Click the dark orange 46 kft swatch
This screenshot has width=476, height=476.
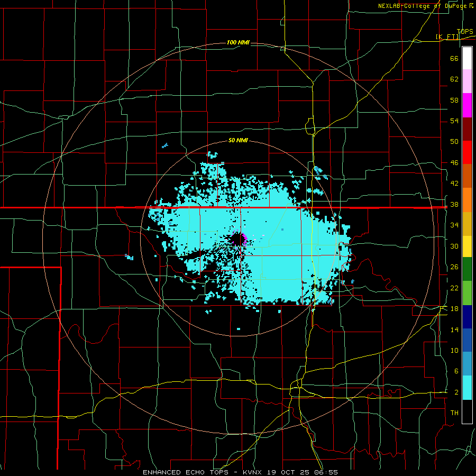[x=467, y=176]
